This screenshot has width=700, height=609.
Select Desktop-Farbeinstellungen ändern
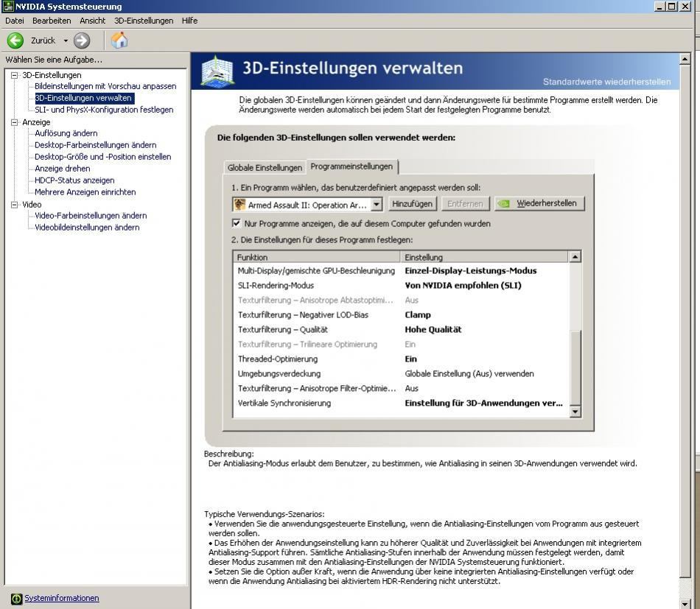pyautogui.click(x=96, y=145)
